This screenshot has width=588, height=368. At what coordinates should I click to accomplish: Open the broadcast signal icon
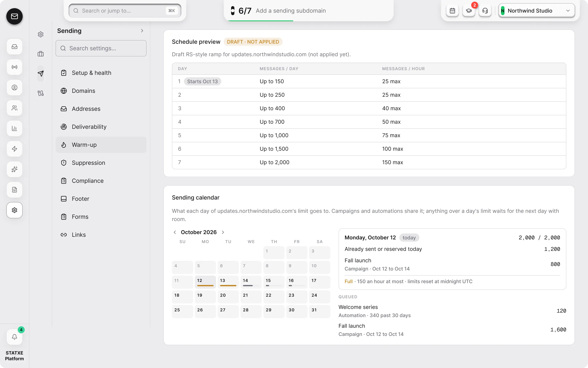tap(14, 67)
